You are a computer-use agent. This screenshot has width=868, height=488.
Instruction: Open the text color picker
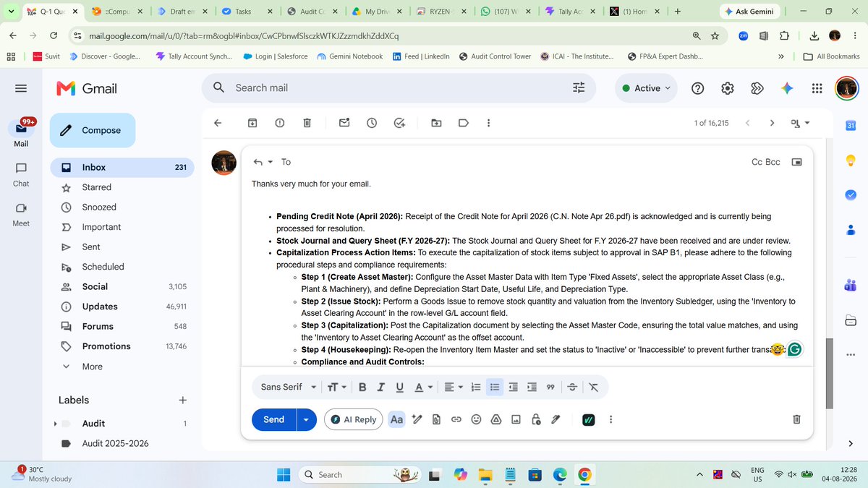(x=422, y=387)
